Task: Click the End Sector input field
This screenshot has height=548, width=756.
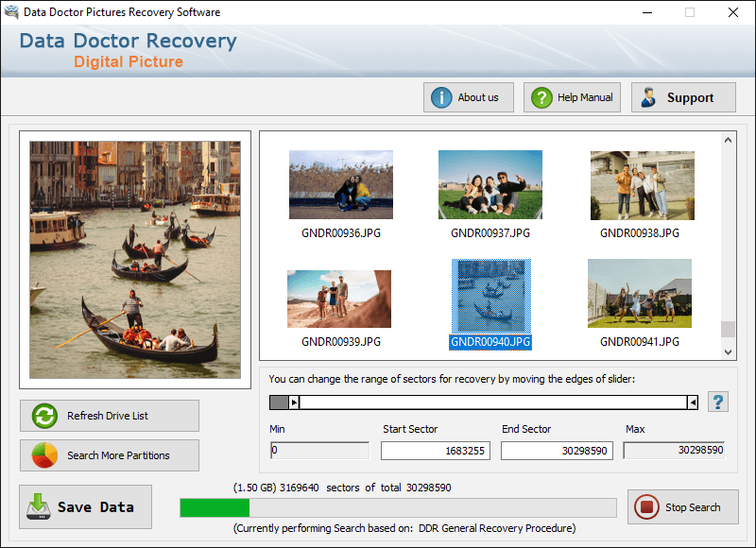Action: point(557,451)
